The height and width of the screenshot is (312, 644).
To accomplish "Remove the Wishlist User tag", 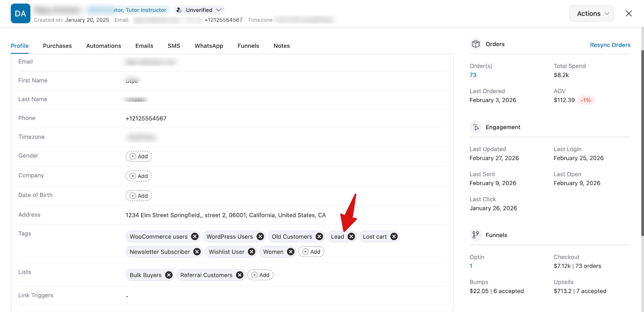I will point(252,252).
